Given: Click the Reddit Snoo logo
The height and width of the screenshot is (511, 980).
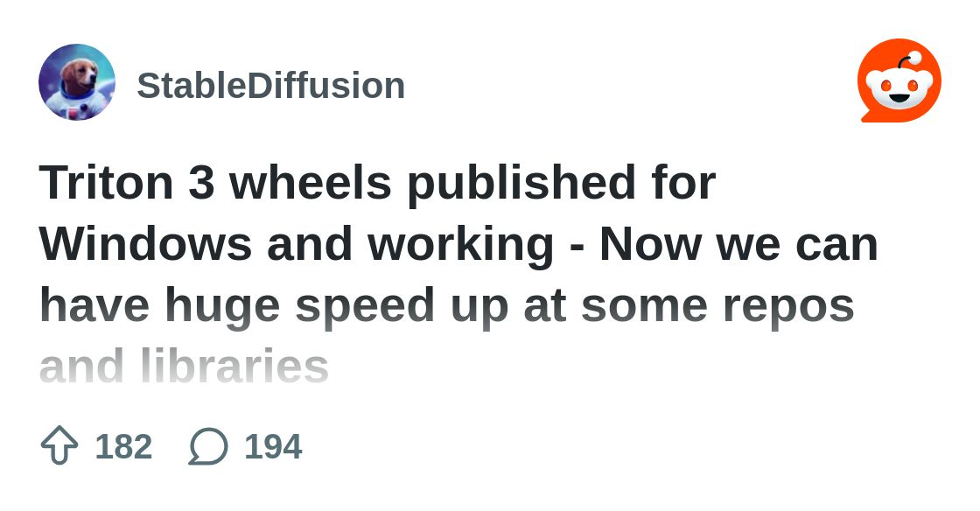Looking at the screenshot, I should pyautogui.click(x=899, y=81).
